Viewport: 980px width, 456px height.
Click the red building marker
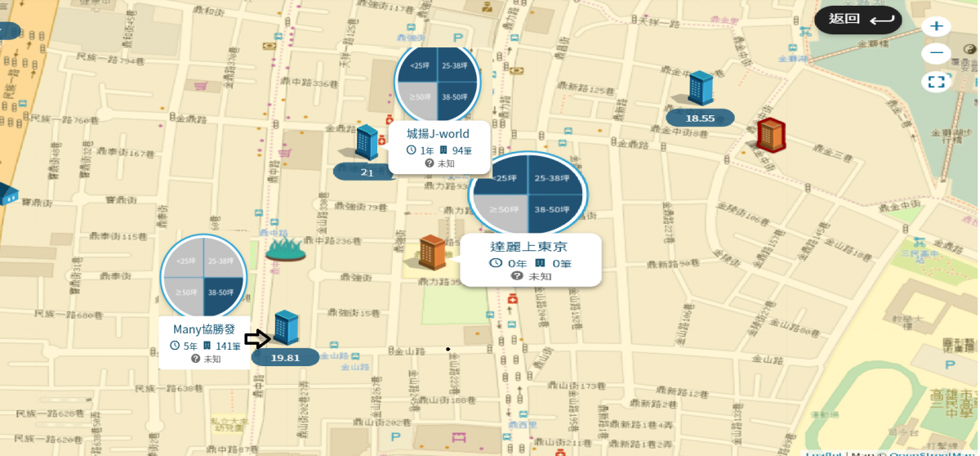770,136
